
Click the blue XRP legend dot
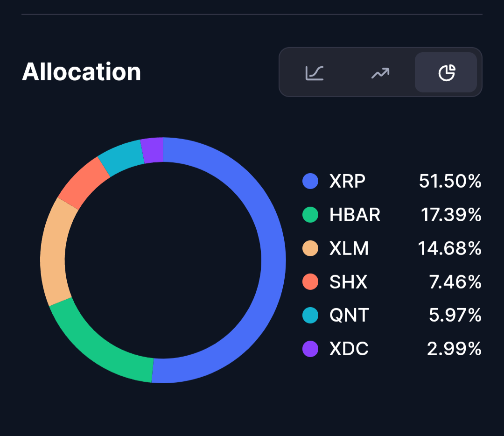pyautogui.click(x=310, y=181)
